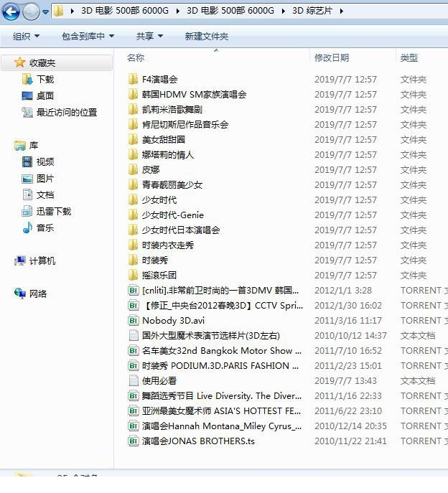Image resolution: width=448 pixels, height=493 pixels.
Task: Select 时装秀 PODIUM.3D.PARIS FASHION torrent
Action: (220, 366)
